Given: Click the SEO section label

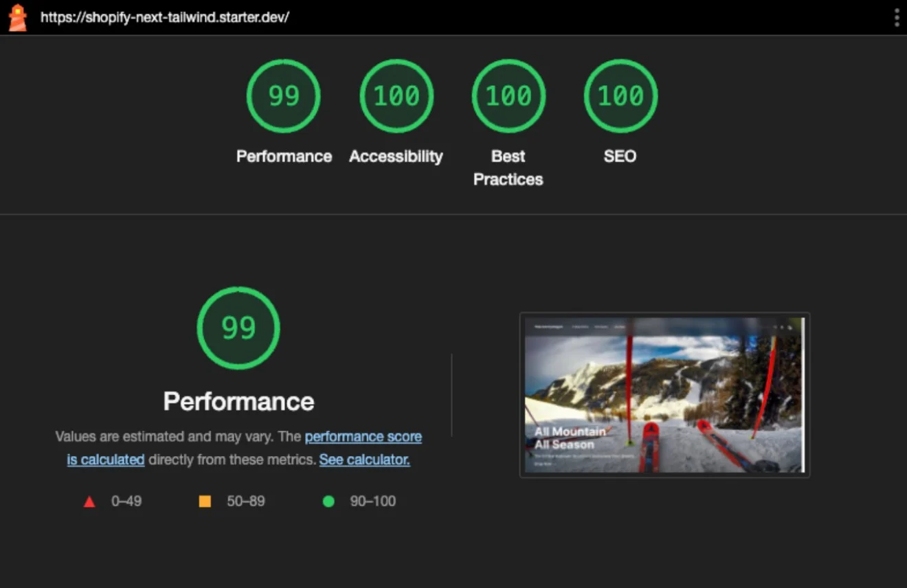Looking at the screenshot, I should tap(620, 156).
